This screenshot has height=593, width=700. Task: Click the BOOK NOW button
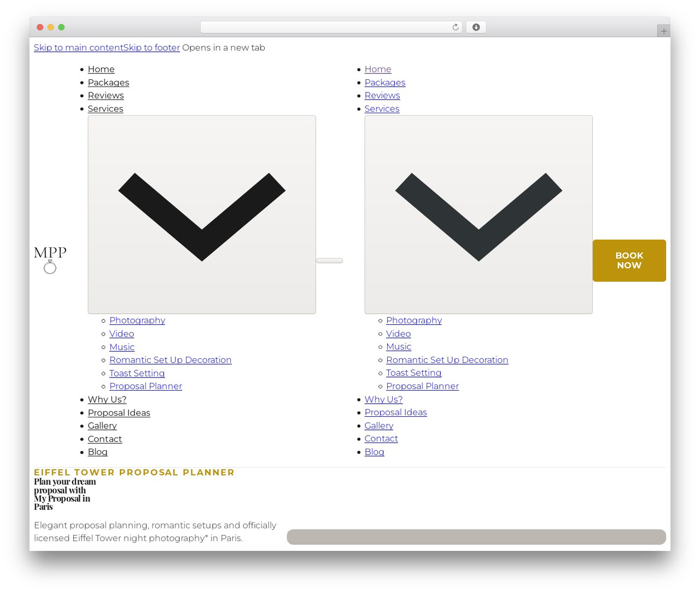(x=629, y=260)
